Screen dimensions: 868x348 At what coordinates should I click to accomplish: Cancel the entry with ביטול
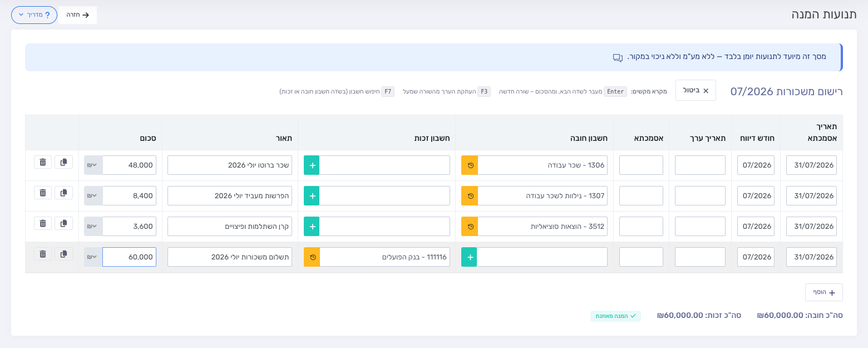tap(696, 90)
